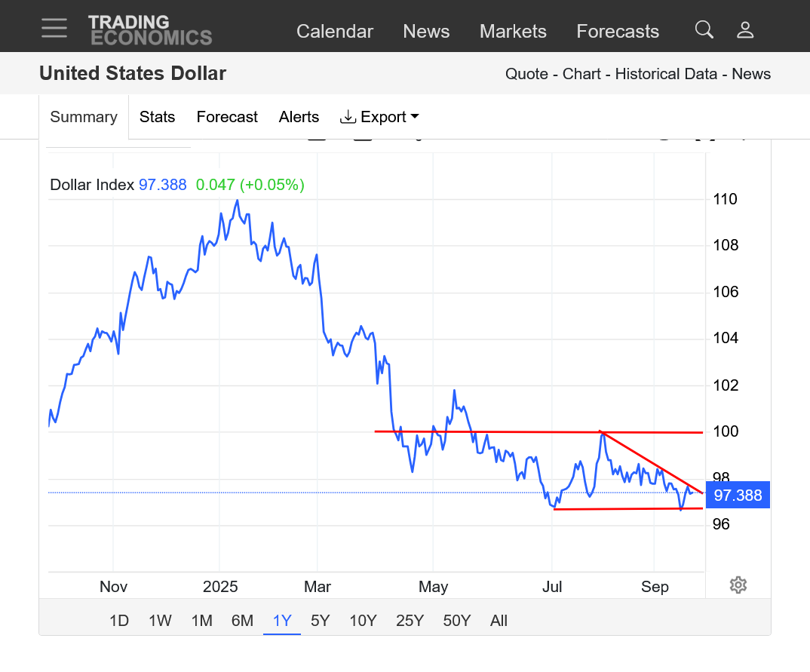Switch to the Stats tab

(157, 117)
